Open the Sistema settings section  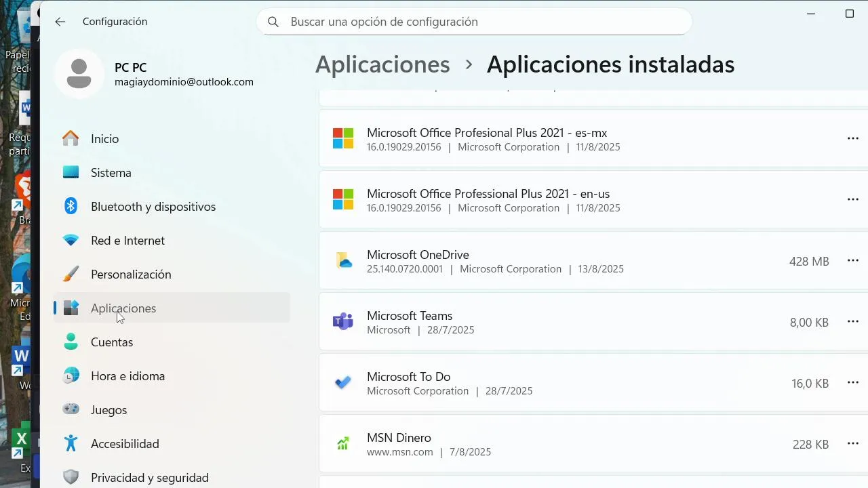[x=172, y=172]
